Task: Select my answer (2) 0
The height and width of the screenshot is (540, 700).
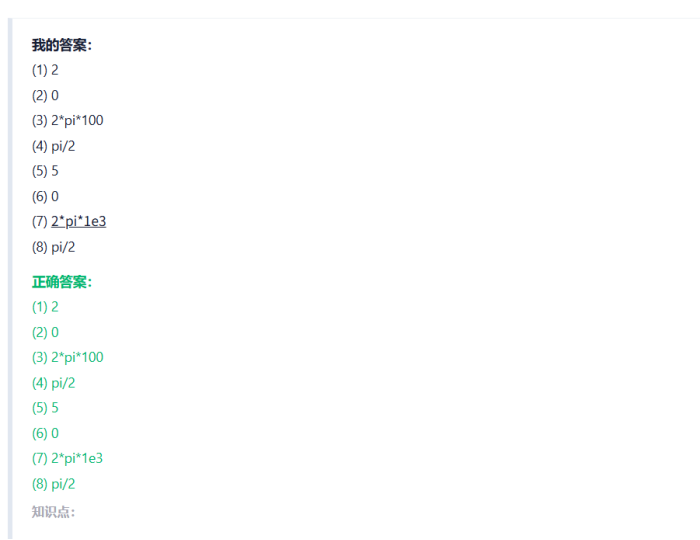Action: pyautogui.click(x=45, y=96)
